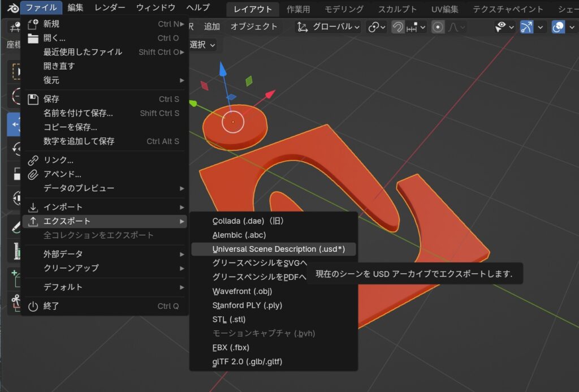This screenshot has height=392, width=579.
Task: Choose 終了 to quit Blender
Action: coord(105,306)
